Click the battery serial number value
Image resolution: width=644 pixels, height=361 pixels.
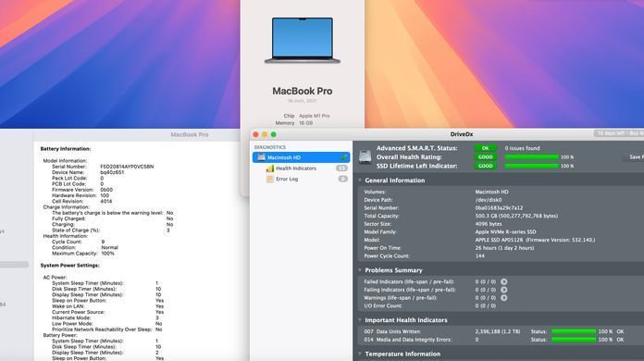(127, 167)
